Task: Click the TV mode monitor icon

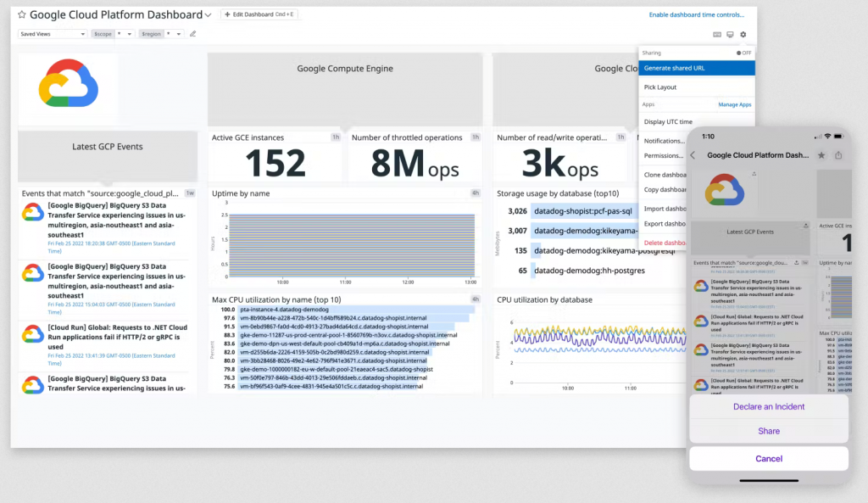Action: click(x=730, y=35)
